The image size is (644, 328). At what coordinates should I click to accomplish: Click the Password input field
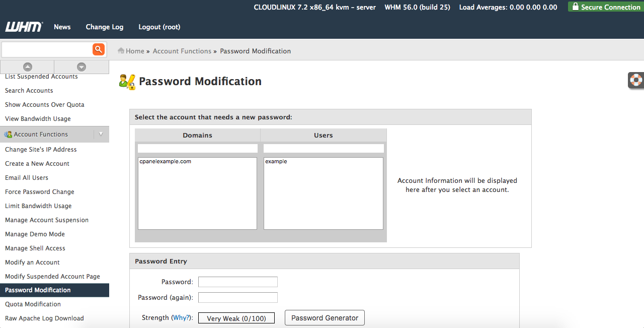(237, 282)
